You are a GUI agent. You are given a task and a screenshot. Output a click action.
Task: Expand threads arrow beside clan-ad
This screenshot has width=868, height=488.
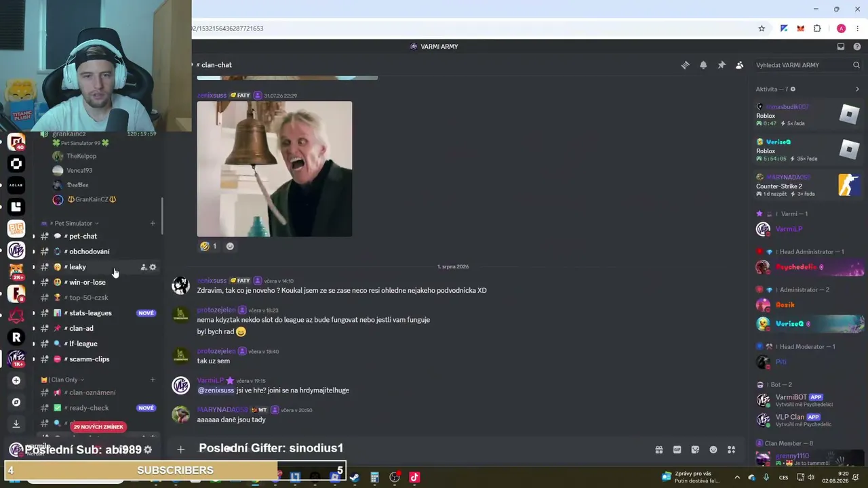33,329
